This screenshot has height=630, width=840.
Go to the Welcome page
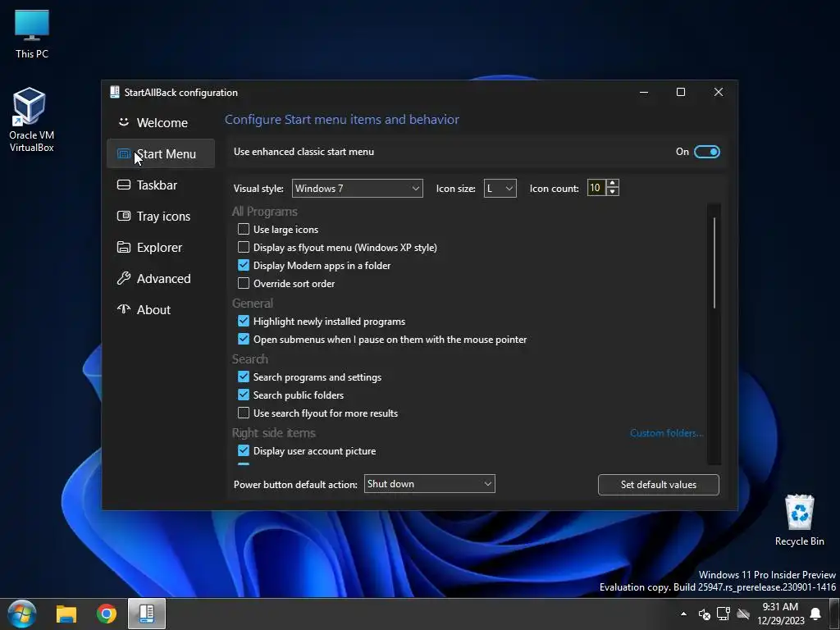pyautogui.click(x=161, y=123)
